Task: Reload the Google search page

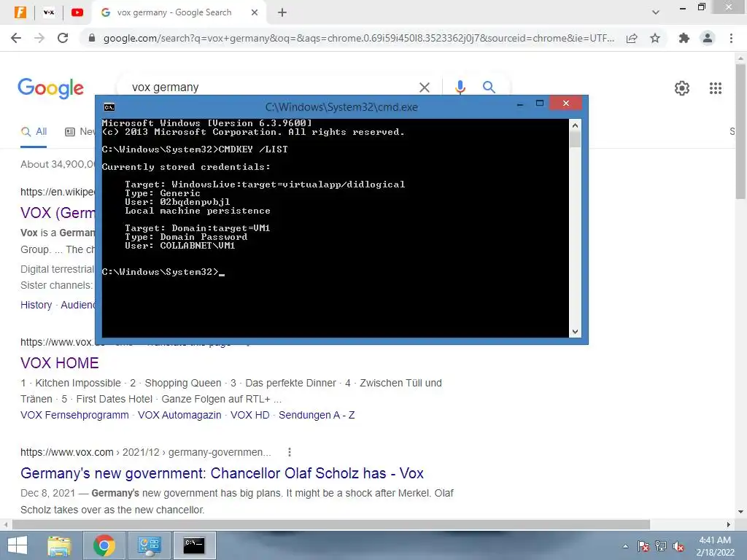Action: coord(63,38)
